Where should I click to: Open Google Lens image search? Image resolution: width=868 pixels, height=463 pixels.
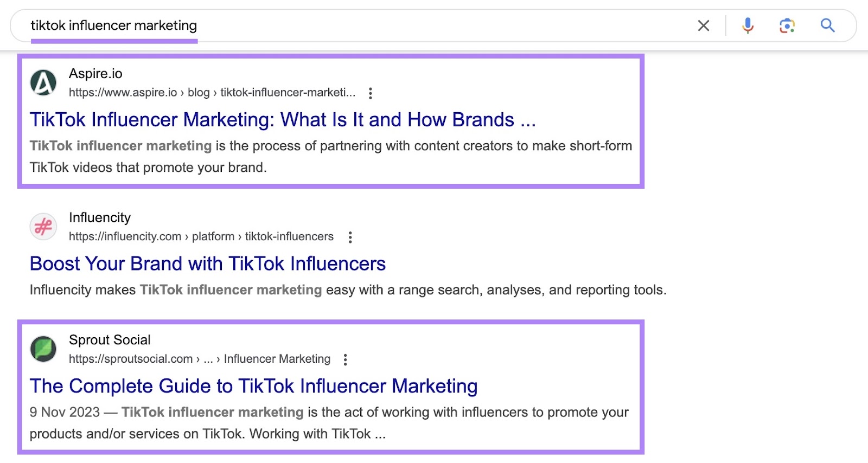coord(788,25)
